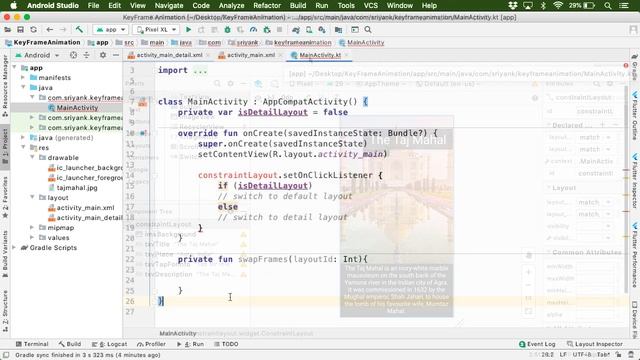Toggle the 2: Favorites side panel
640x360 pixels.
(5, 196)
